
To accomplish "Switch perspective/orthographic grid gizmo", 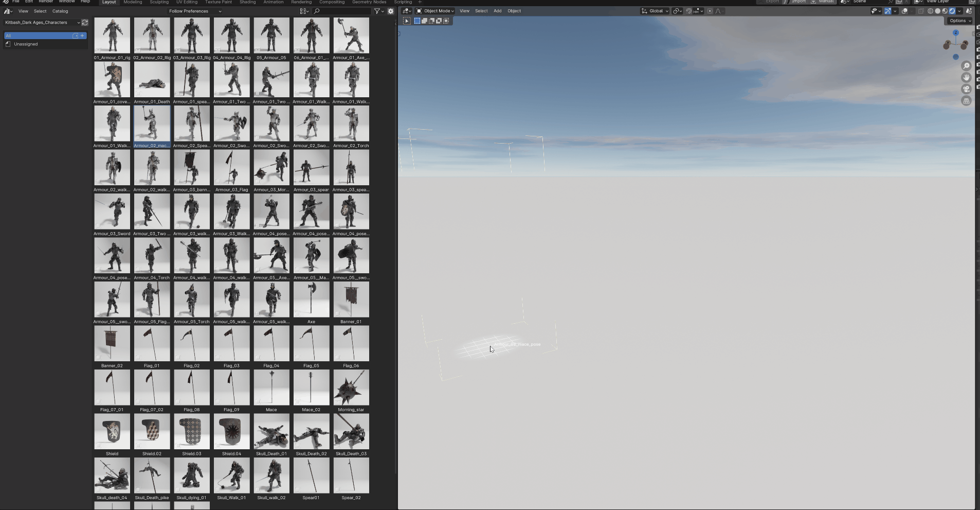I will [x=966, y=101].
